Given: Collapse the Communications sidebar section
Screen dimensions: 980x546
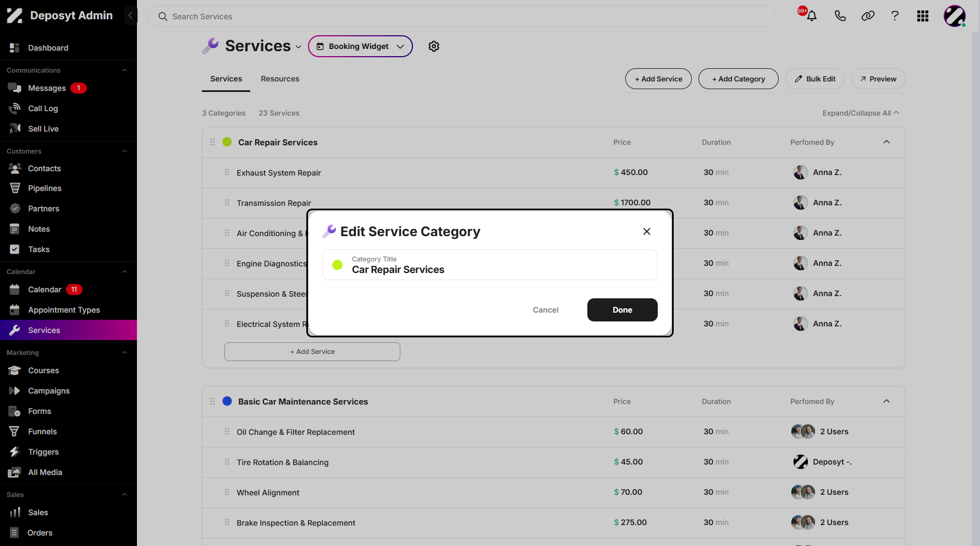Looking at the screenshot, I should pos(124,70).
